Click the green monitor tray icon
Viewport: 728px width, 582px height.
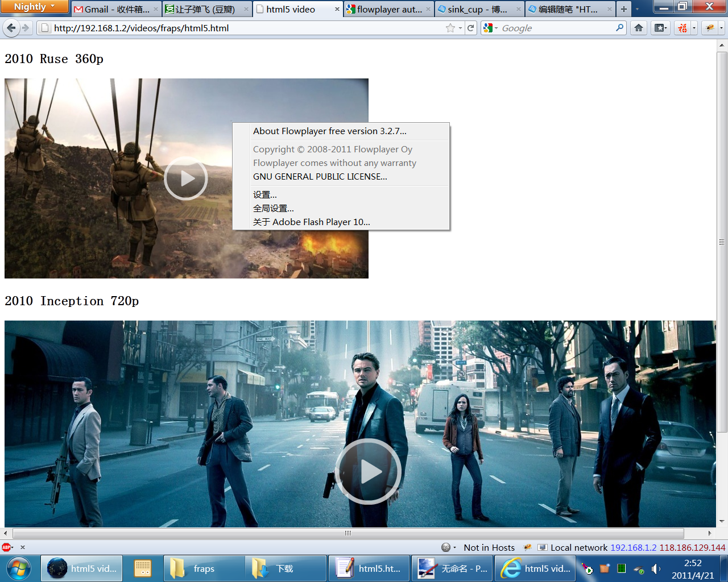[622, 568]
